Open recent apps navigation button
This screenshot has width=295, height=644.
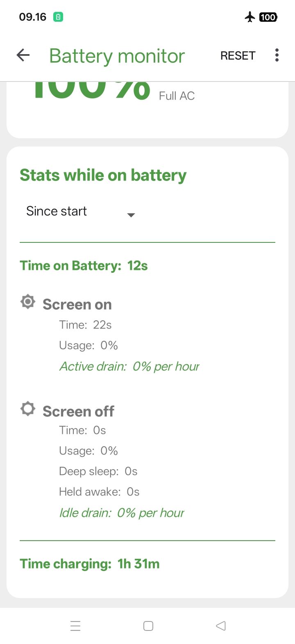[75, 626]
